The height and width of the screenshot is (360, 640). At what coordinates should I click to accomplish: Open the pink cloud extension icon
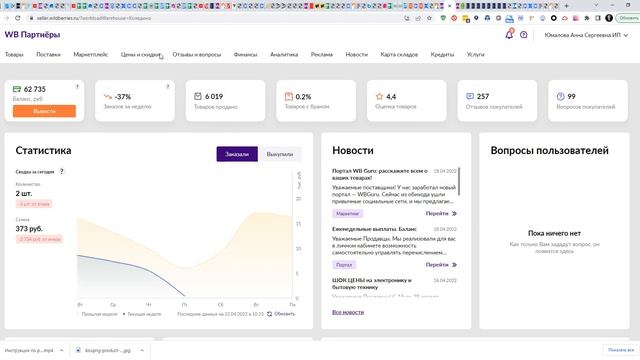565,18
